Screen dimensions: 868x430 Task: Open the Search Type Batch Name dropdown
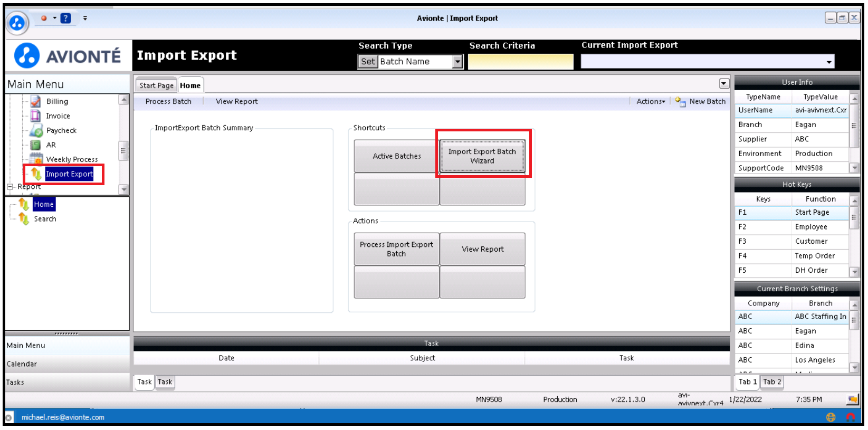[457, 62]
